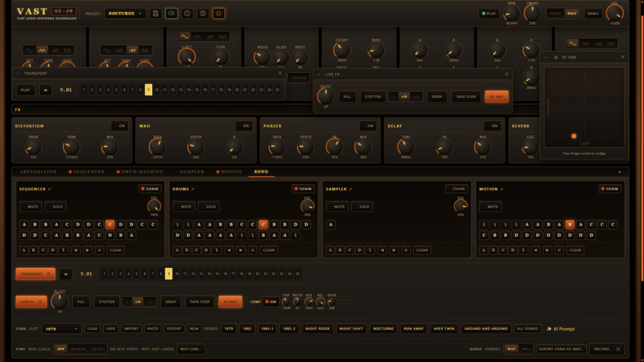Toggle the Phaser effect ON switch
644x362 pixels.
pyautogui.click(x=368, y=126)
